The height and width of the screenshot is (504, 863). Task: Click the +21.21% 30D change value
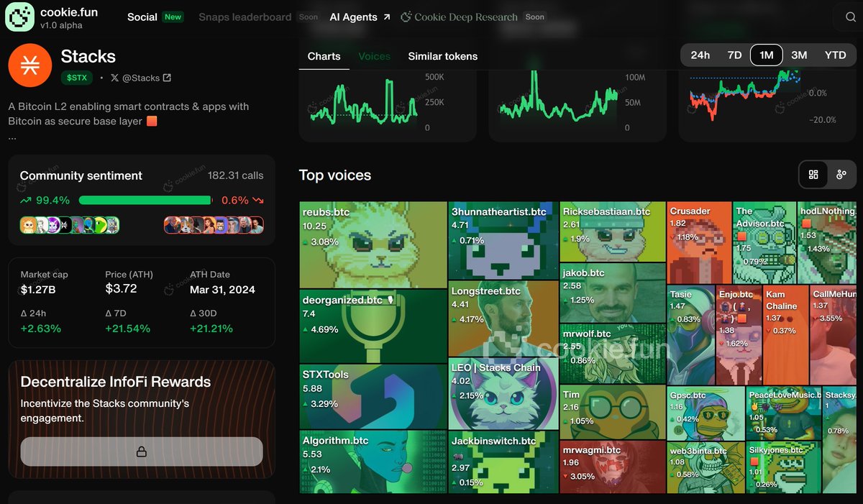coord(211,329)
